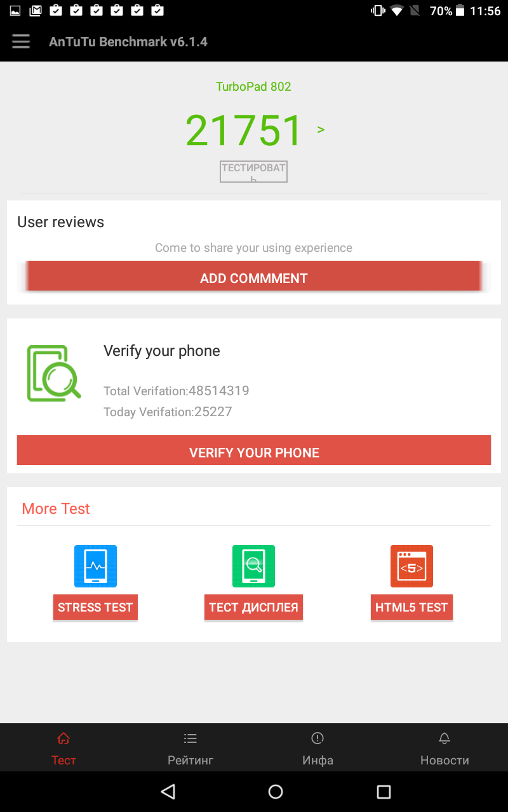
Task: Click the ADD COMMMENT button
Action: [x=254, y=278]
